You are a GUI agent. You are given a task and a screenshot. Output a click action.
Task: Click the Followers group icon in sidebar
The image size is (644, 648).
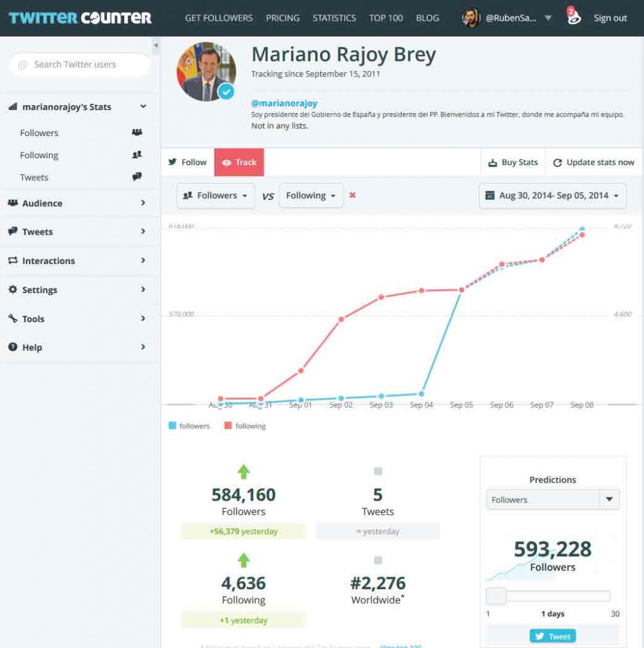(x=137, y=132)
